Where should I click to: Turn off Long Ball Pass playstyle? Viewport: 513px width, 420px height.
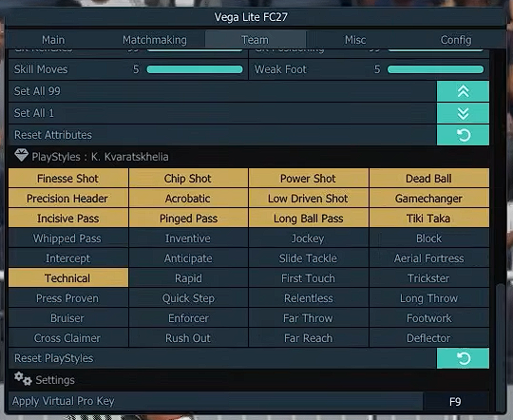click(x=308, y=219)
